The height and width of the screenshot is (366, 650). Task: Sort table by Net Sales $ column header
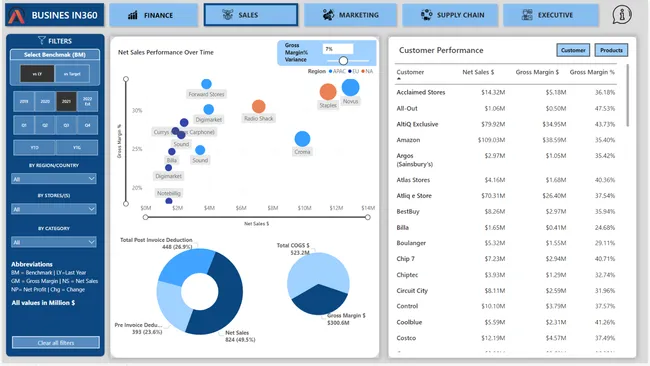point(478,72)
